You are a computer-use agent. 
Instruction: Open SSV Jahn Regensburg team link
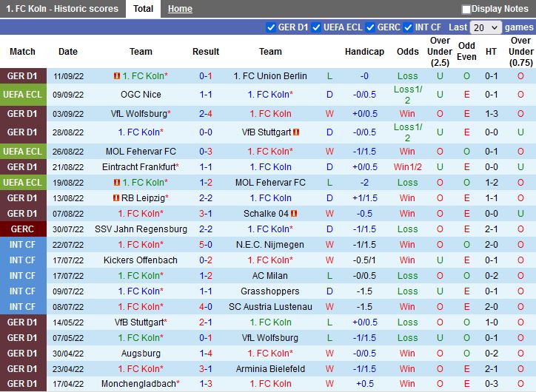(x=141, y=229)
